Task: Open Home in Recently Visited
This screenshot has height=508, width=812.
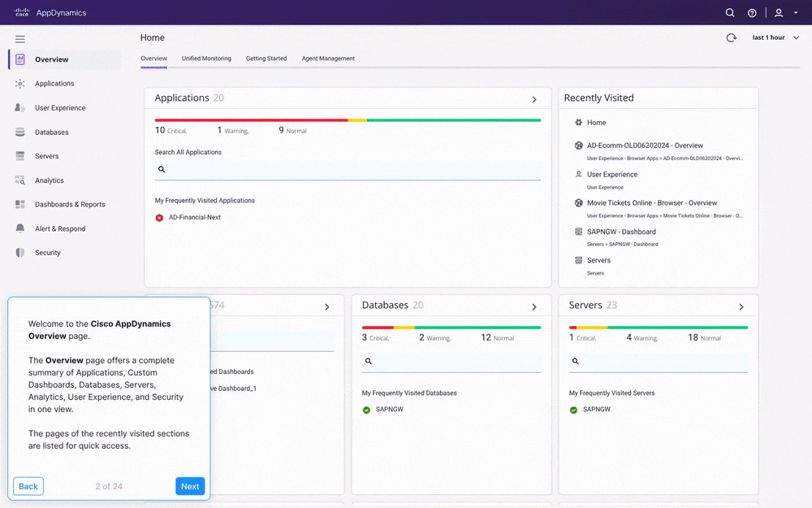Action: tap(597, 123)
